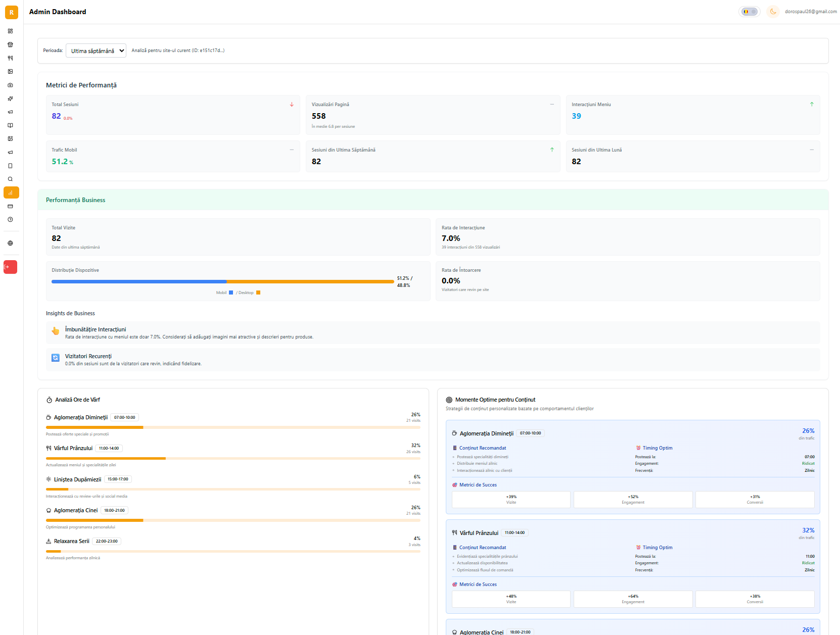The height and width of the screenshot is (635, 840).
Task: Toggle dark mode with the moon icon
Action: [x=773, y=11]
